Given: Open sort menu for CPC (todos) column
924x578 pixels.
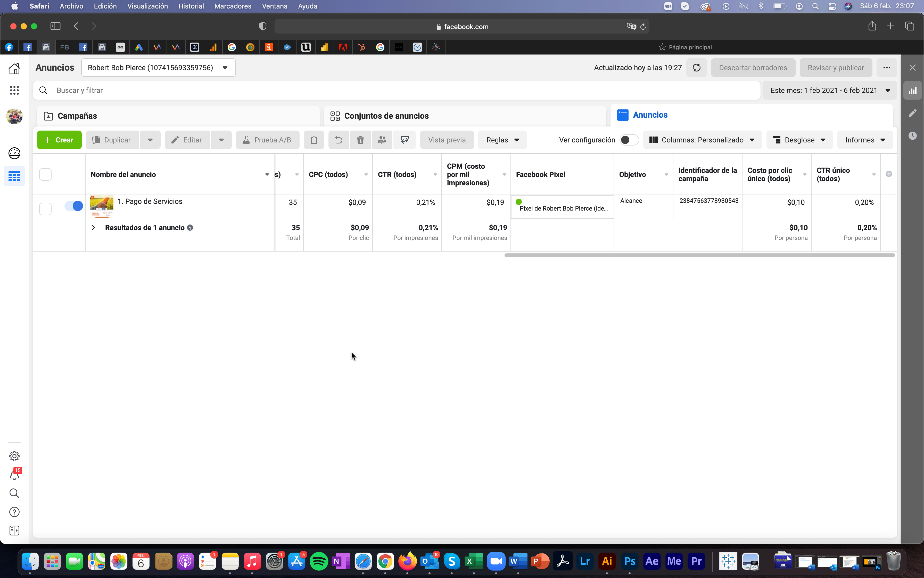Looking at the screenshot, I should (366, 174).
